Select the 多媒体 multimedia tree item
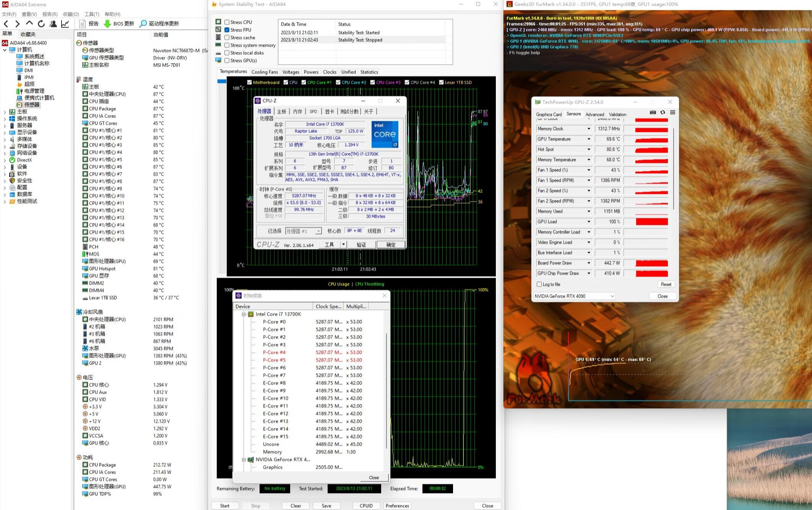Image resolution: width=812 pixels, height=510 pixels. coord(21,139)
